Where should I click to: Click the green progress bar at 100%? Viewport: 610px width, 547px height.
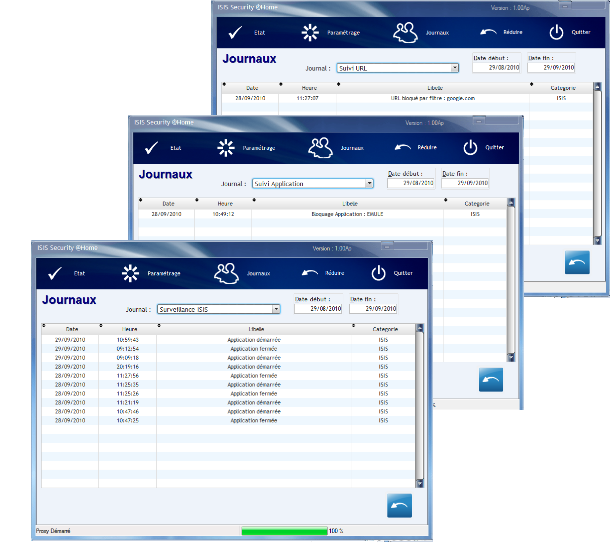click(284, 531)
